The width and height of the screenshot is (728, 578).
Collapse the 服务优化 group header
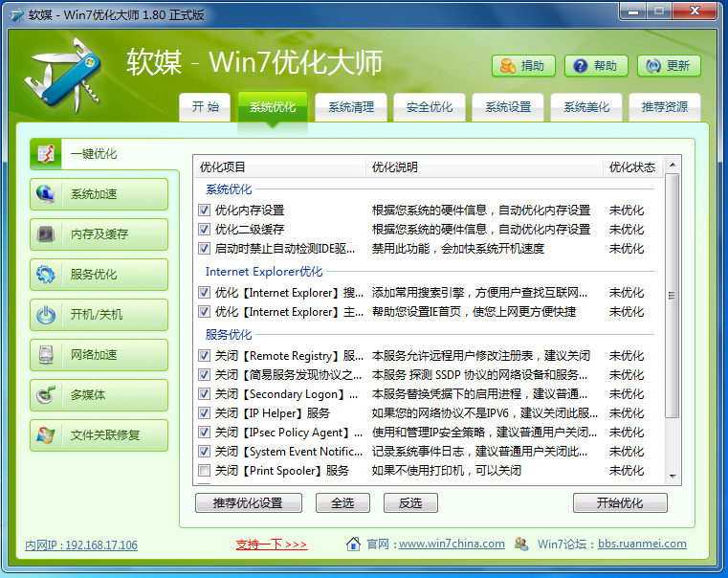(x=229, y=334)
